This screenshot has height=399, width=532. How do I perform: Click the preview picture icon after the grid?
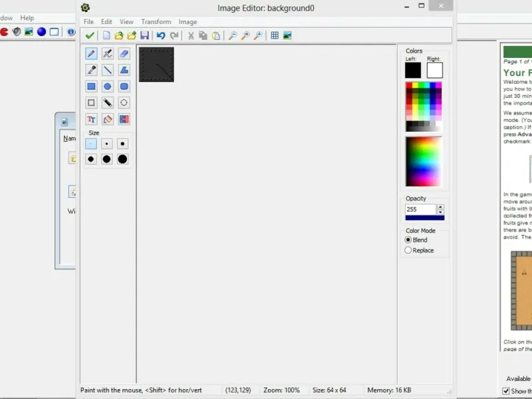click(287, 35)
